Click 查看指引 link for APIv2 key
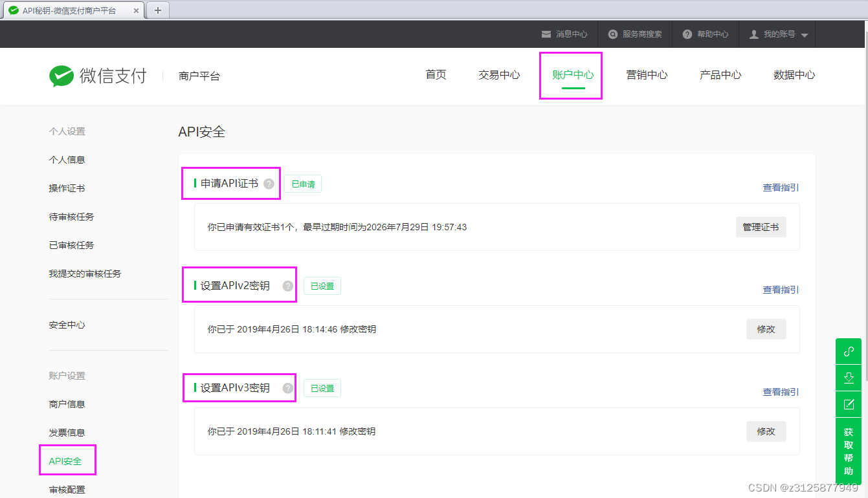Screen dimensions: 868x498 [x=781, y=290]
